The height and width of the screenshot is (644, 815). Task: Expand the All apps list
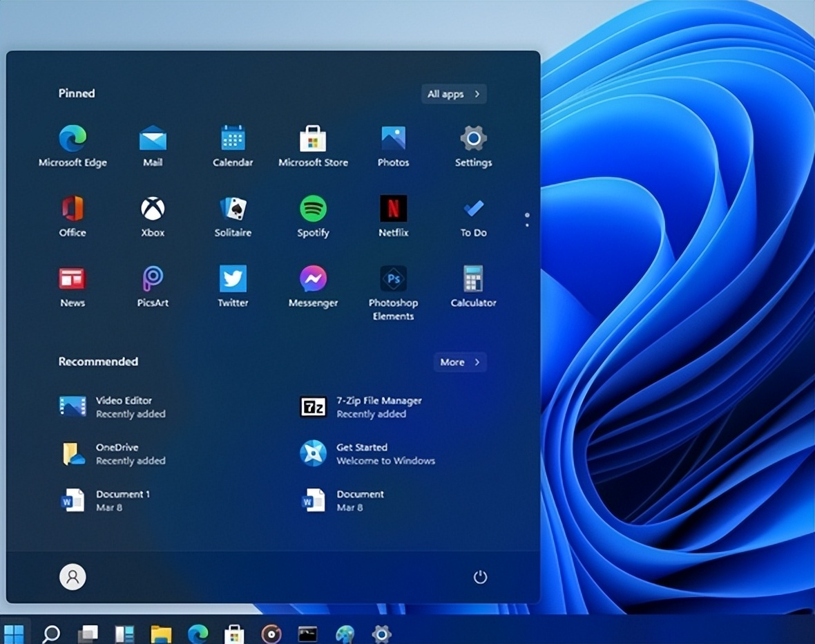[454, 94]
